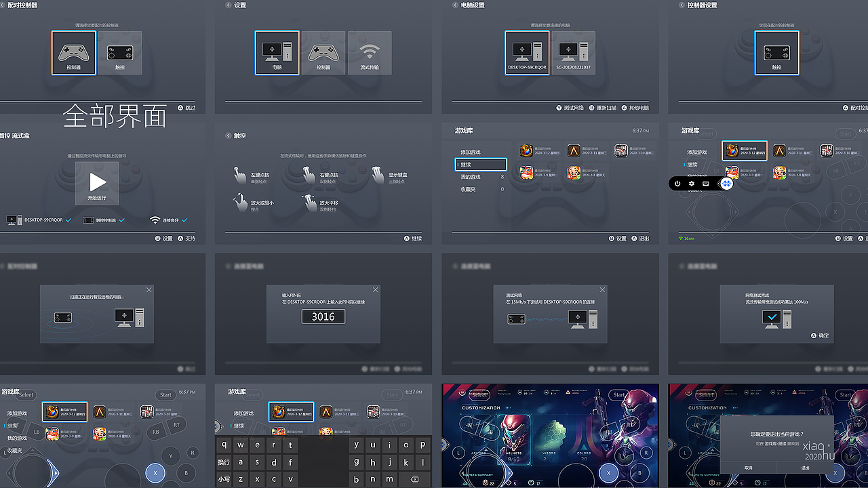This screenshot has height=488, width=868.
Task: Select the VISORS card in the game screen
Action: point(550,439)
